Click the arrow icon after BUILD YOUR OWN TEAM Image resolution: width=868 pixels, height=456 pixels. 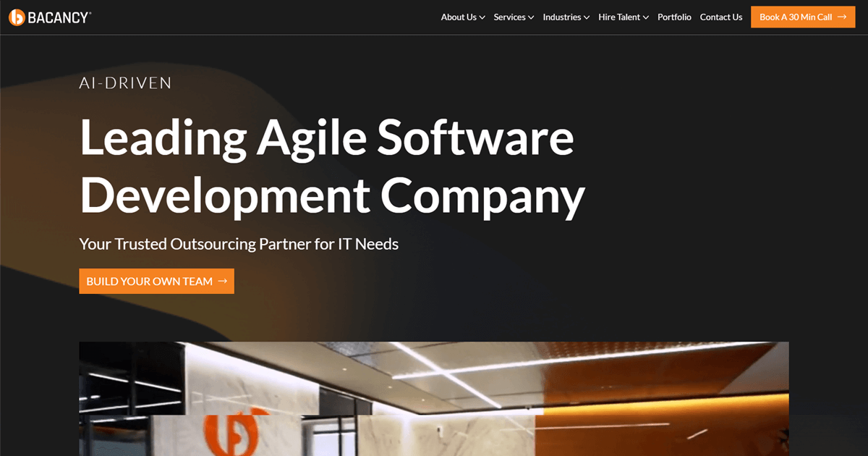pyautogui.click(x=222, y=282)
